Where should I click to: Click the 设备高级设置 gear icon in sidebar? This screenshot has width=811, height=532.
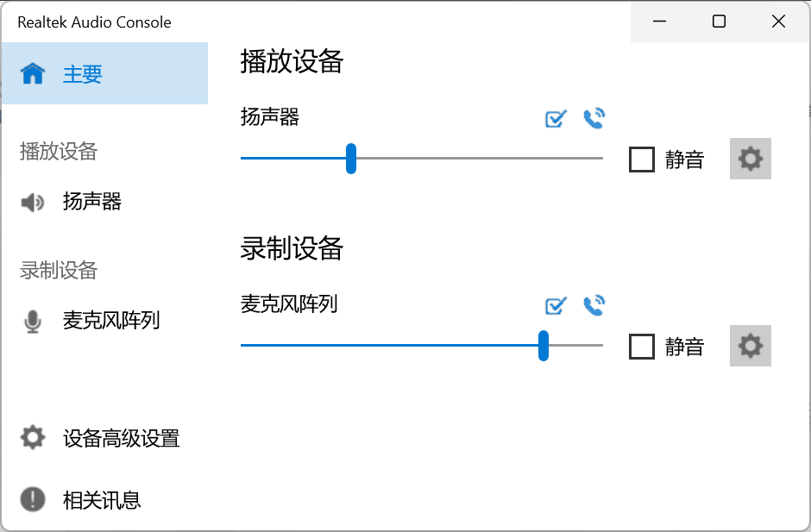click(32, 437)
